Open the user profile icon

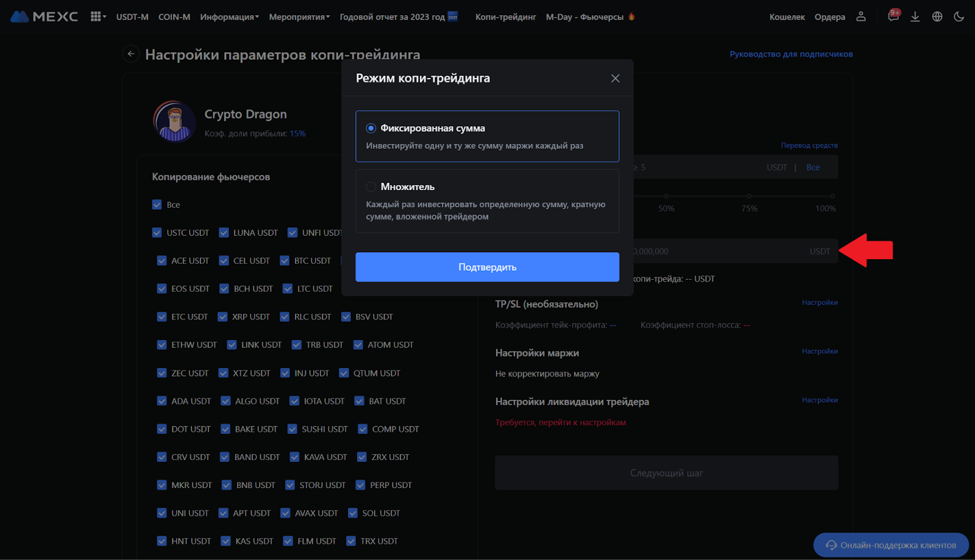(860, 16)
